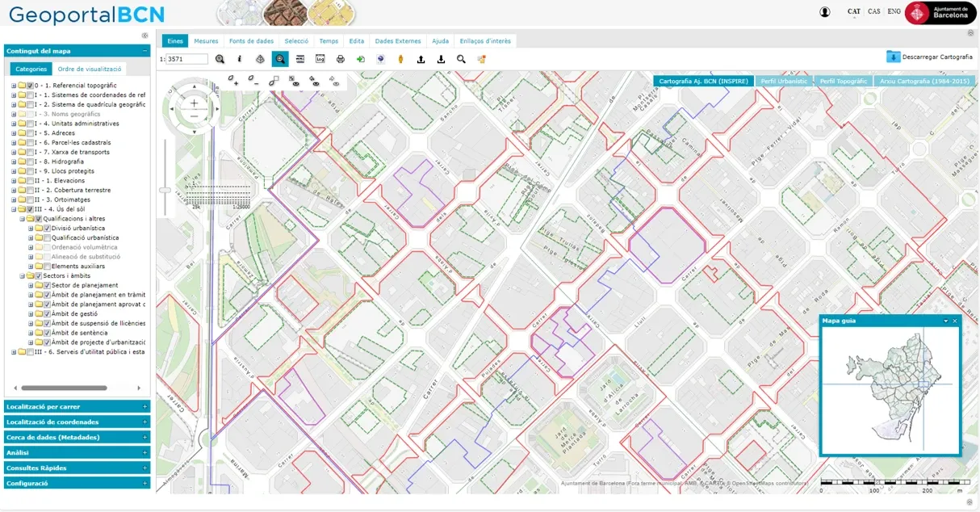Click the upload arrow icon
The width and height of the screenshot is (980, 512).
pos(421,59)
